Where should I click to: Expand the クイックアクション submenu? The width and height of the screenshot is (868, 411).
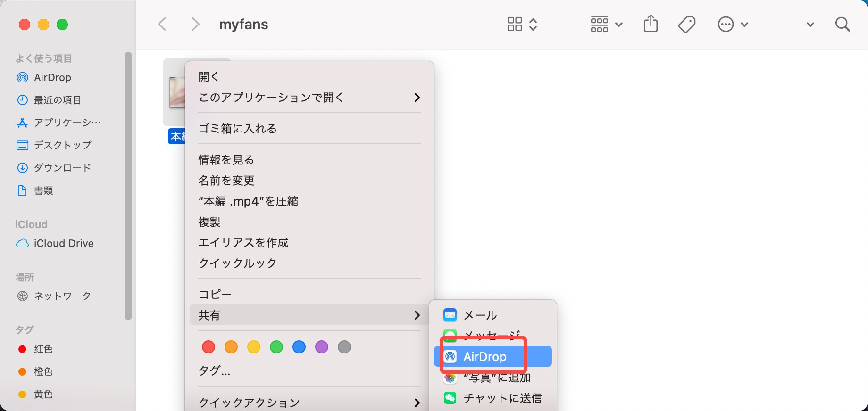coord(309,403)
